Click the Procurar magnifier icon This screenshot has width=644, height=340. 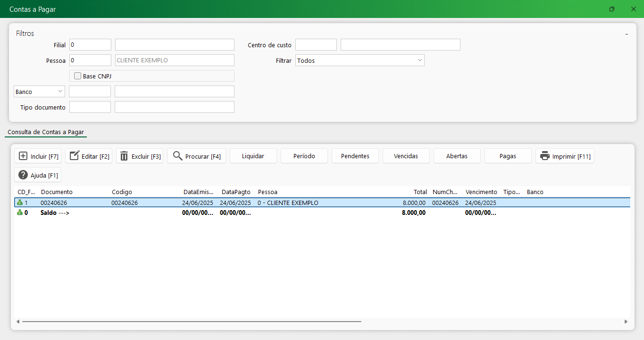click(177, 156)
